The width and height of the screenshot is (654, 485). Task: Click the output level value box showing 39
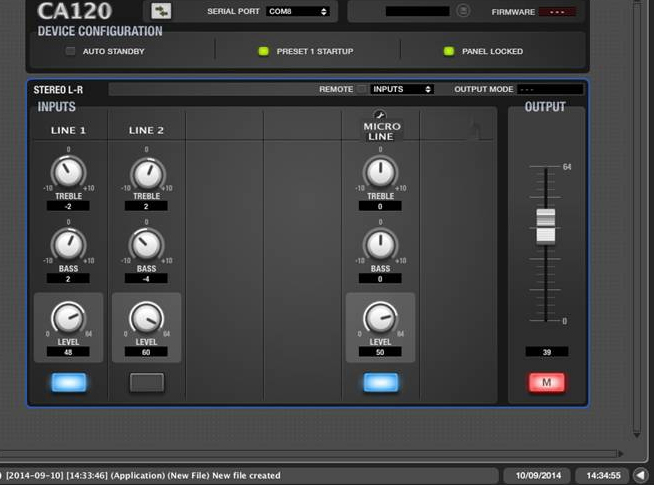(x=546, y=352)
